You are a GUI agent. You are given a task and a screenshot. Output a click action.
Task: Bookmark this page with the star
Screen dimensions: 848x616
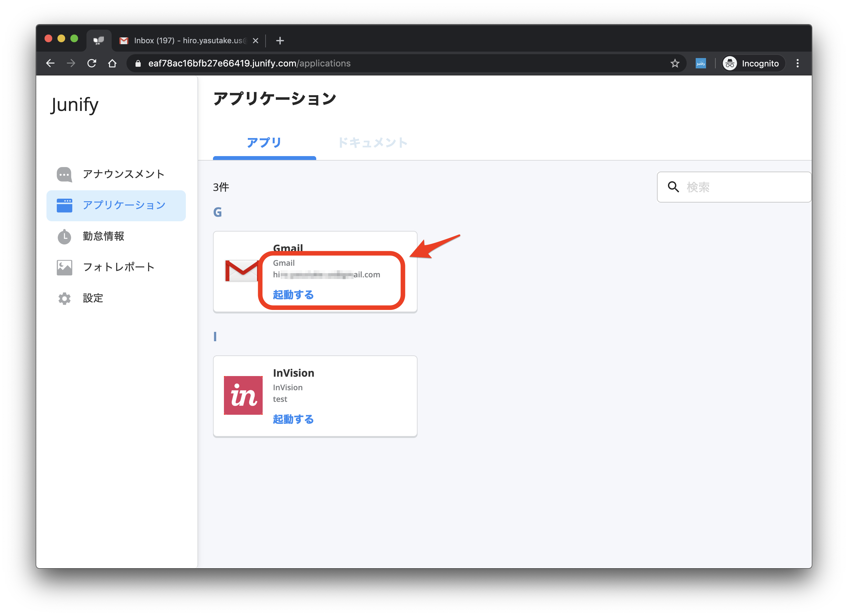[x=674, y=63]
